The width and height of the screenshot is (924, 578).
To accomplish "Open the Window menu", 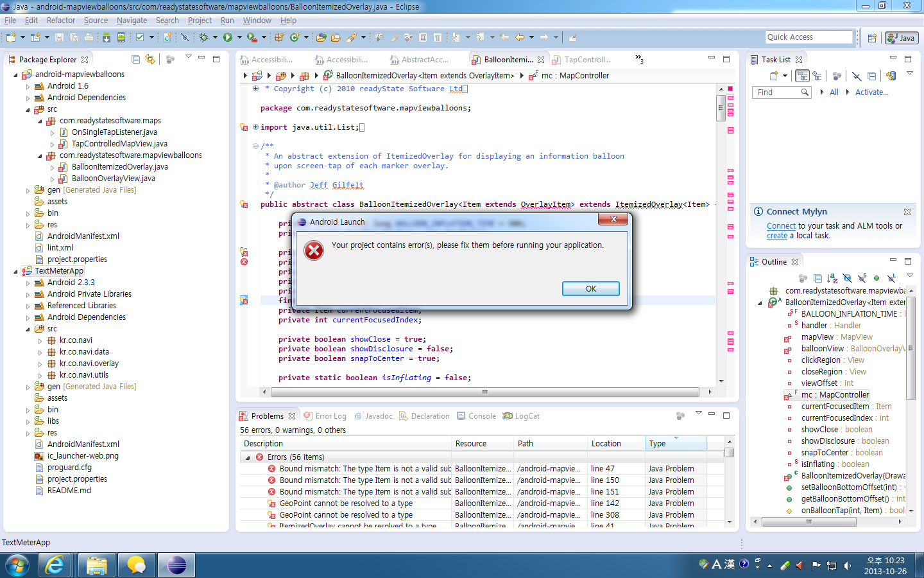I will pyautogui.click(x=257, y=21).
